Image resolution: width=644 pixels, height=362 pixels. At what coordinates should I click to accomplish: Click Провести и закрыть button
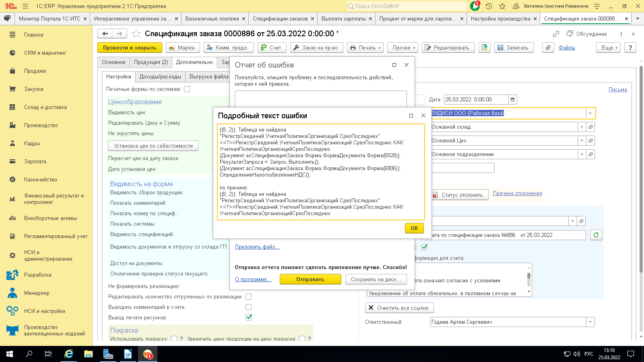(x=130, y=47)
